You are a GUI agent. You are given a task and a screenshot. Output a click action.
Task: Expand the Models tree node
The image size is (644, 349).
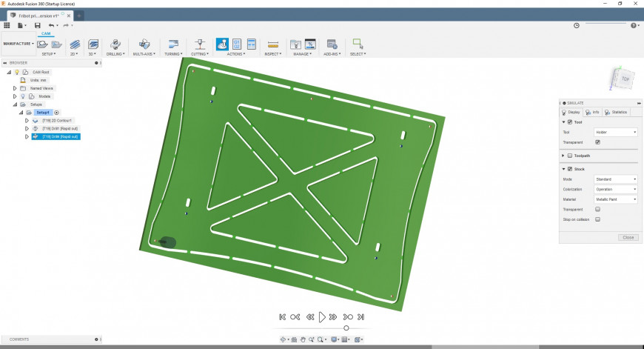(x=15, y=96)
